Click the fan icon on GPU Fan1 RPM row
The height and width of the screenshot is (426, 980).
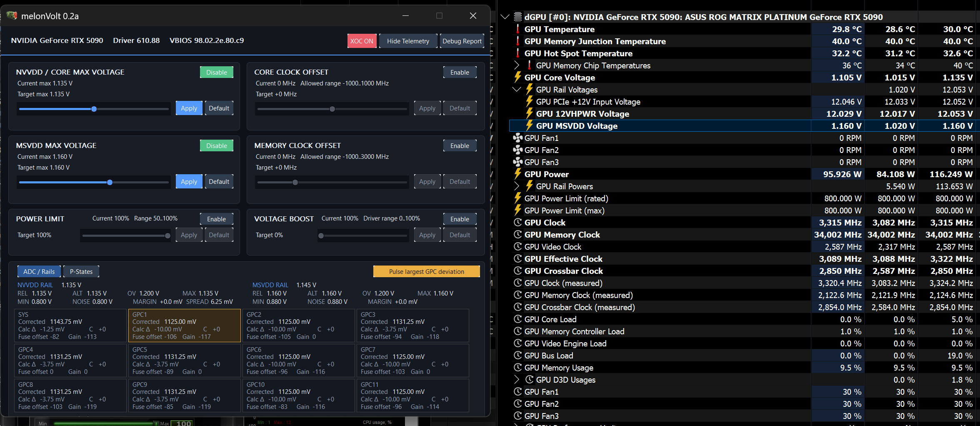coord(517,138)
